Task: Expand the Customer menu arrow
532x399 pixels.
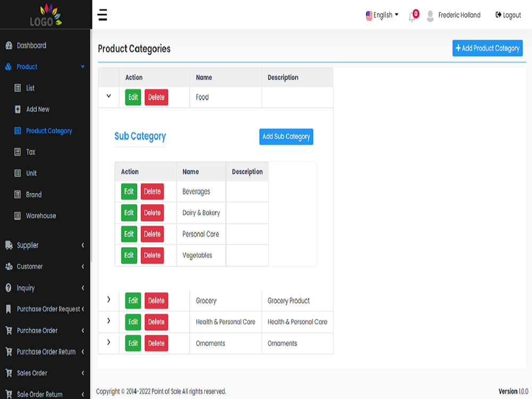Action: (82, 267)
